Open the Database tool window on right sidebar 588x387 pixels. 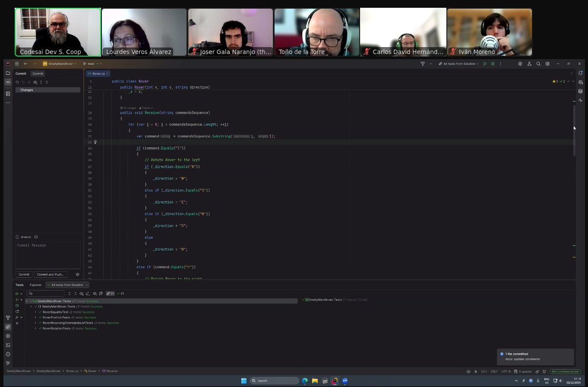point(580,91)
